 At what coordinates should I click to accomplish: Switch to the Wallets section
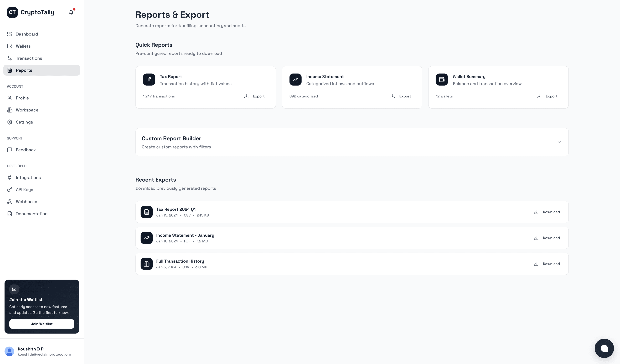pos(23,46)
